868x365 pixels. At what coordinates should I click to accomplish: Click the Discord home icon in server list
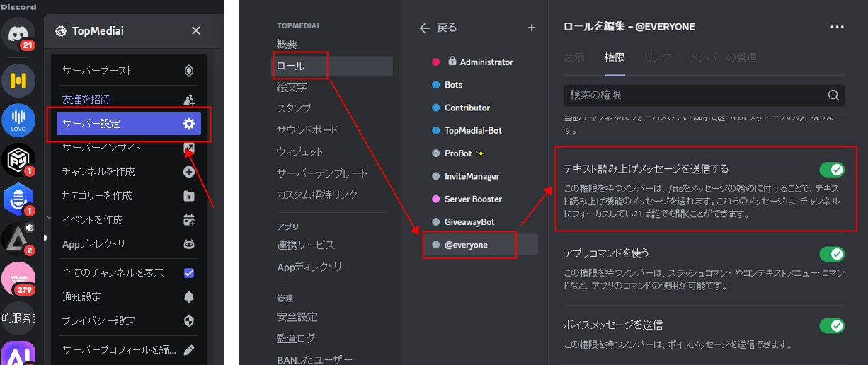pos(18,33)
